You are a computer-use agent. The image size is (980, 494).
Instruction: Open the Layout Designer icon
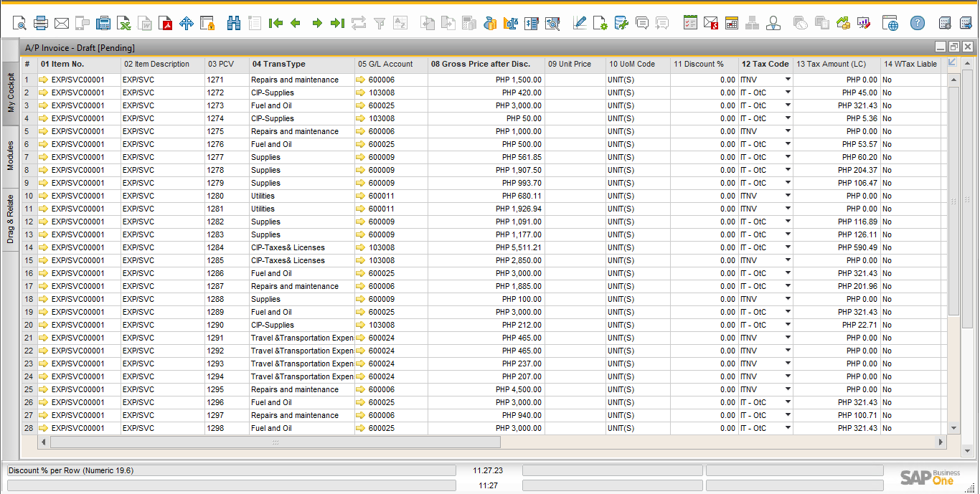[x=600, y=24]
